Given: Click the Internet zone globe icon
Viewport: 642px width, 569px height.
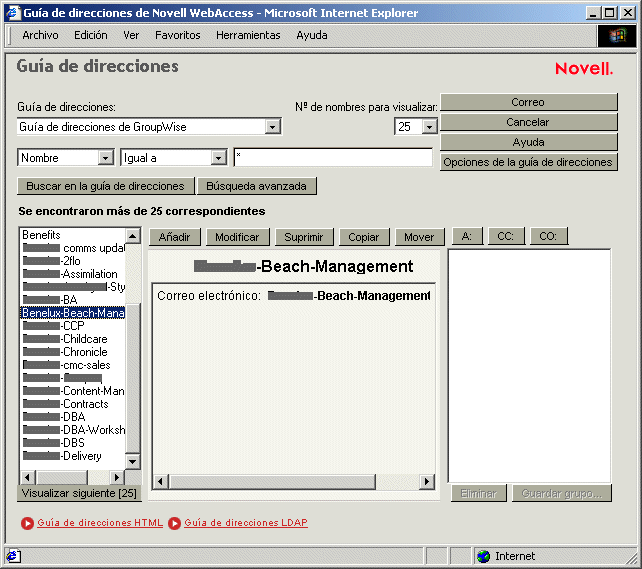Looking at the screenshot, I should 484,556.
